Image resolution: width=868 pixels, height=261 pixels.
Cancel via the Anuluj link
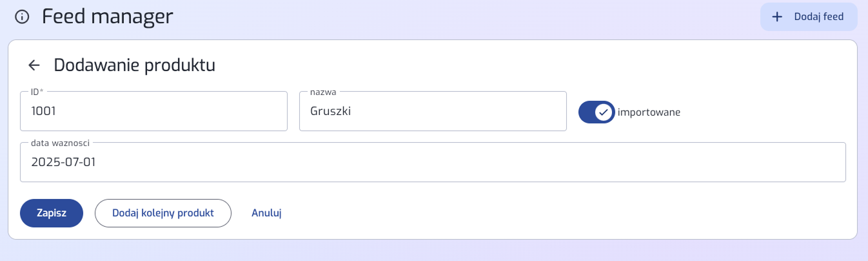point(266,213)
